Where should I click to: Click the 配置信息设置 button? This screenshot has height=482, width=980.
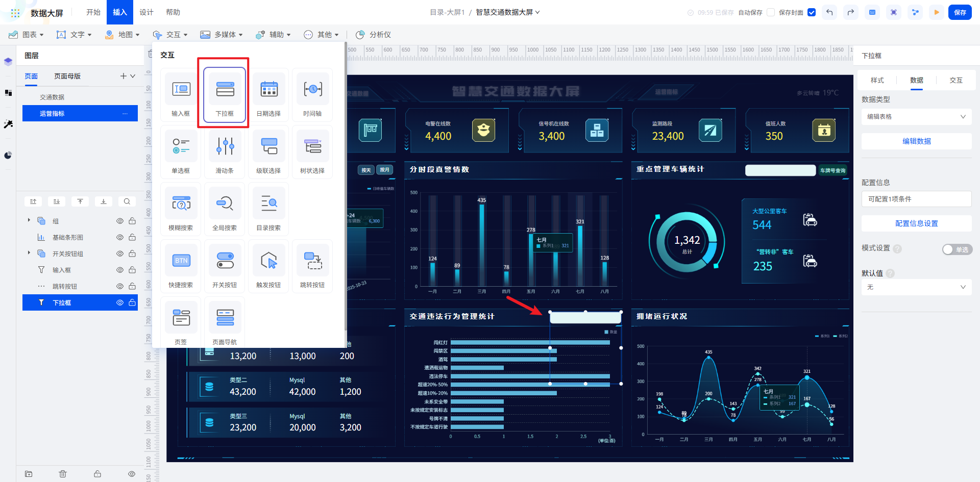click(916, 223)
